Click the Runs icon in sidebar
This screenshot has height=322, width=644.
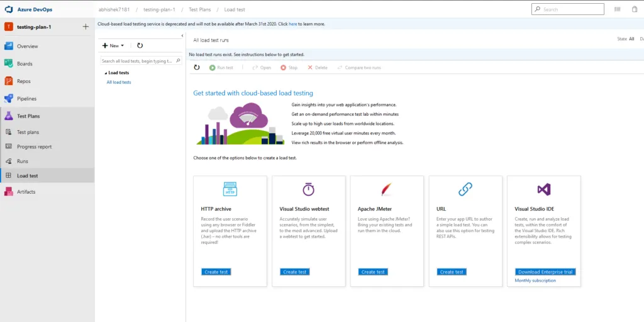point(8,161)
